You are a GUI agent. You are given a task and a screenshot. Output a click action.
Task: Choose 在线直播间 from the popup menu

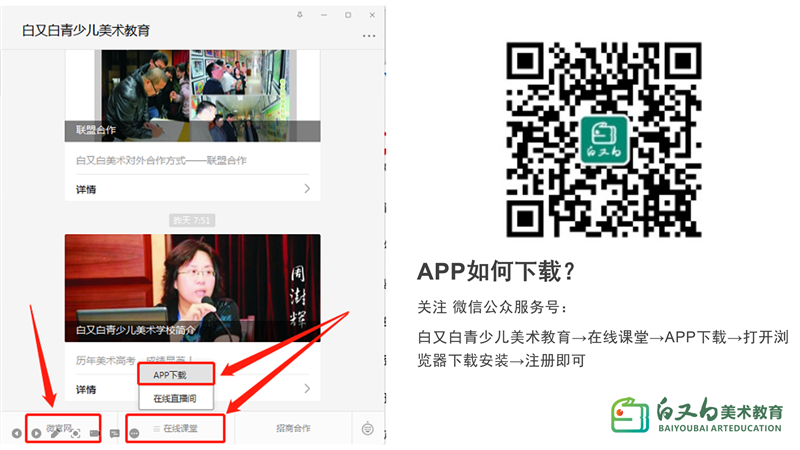tap(176, 398)
